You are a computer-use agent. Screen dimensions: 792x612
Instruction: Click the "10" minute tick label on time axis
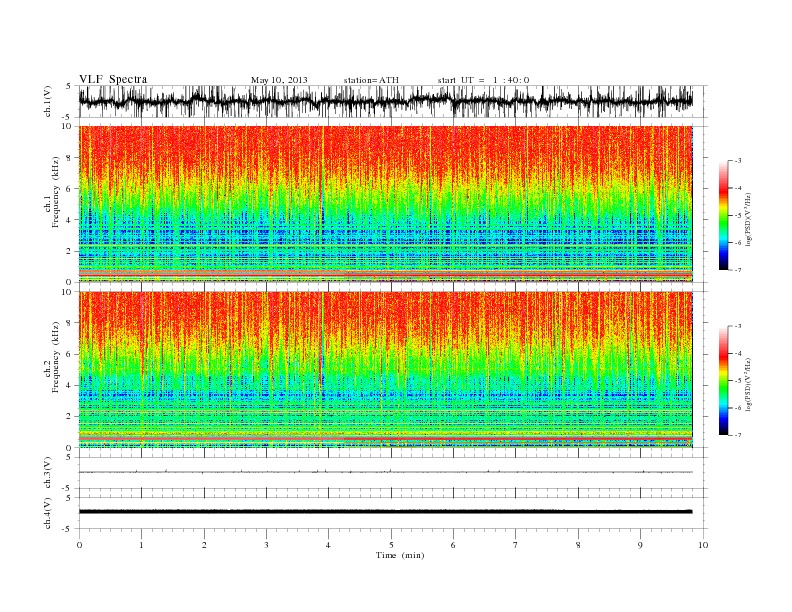[703, 545]
